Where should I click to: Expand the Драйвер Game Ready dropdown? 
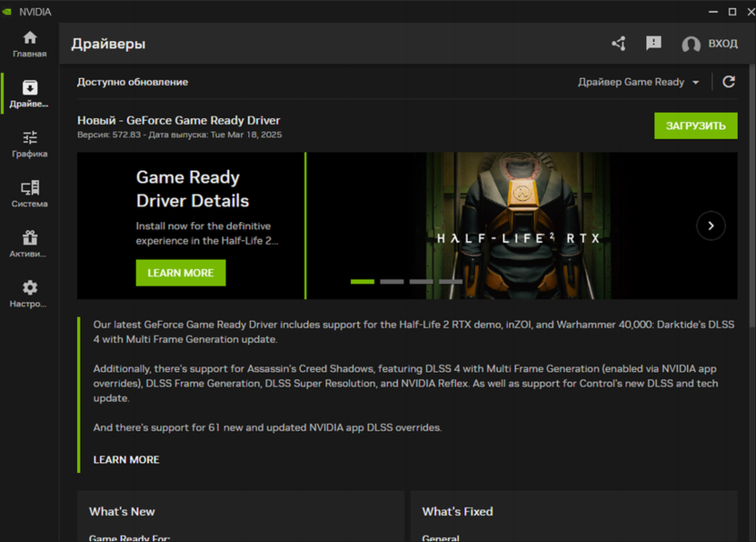coord(639,82)
